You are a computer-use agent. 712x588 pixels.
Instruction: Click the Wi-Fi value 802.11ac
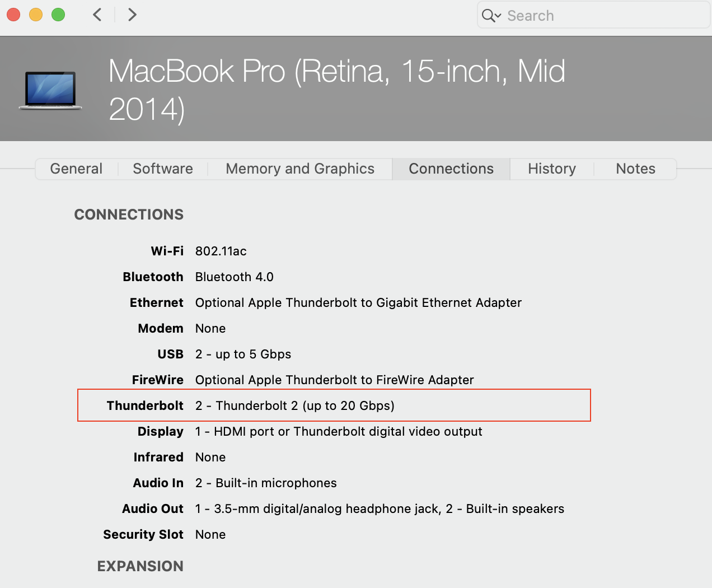click(x=221, y=251)
